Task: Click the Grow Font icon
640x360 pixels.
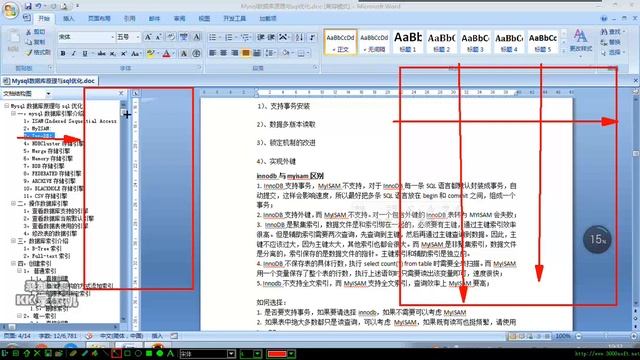Action: [x=148, y=37]
